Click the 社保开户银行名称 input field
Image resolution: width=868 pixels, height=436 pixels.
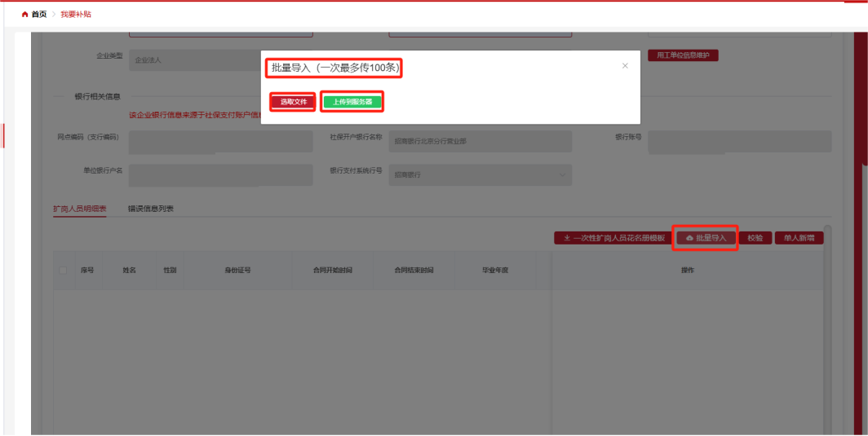click(x=480, y=141)
